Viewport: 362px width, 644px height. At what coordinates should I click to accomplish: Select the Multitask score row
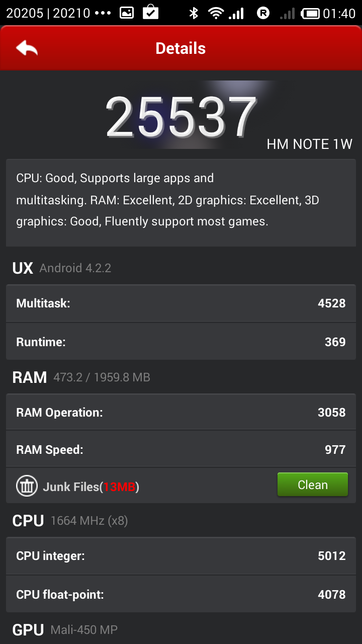181,303
